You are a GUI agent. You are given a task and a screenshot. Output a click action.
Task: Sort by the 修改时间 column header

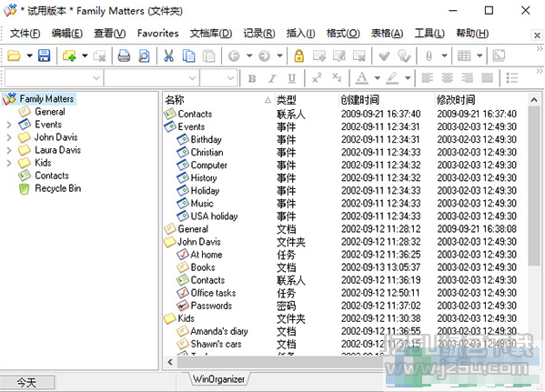coord(481,100)
